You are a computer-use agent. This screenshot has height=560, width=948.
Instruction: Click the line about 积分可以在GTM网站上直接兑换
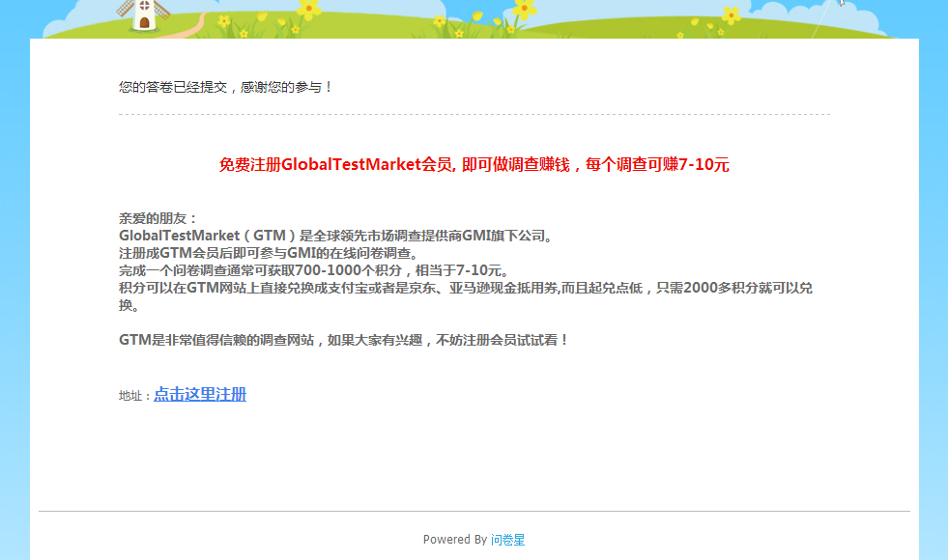pos(466,296)
